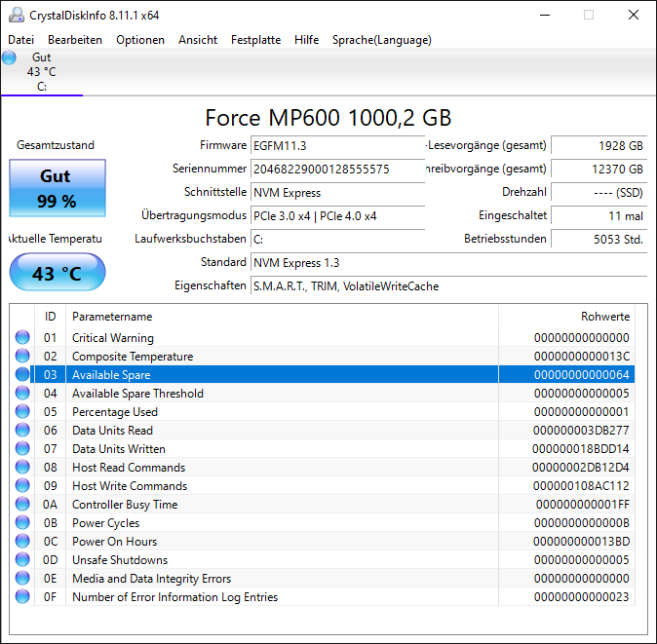Select Number of Error Information Log Entries name

[x=174, y=596]
